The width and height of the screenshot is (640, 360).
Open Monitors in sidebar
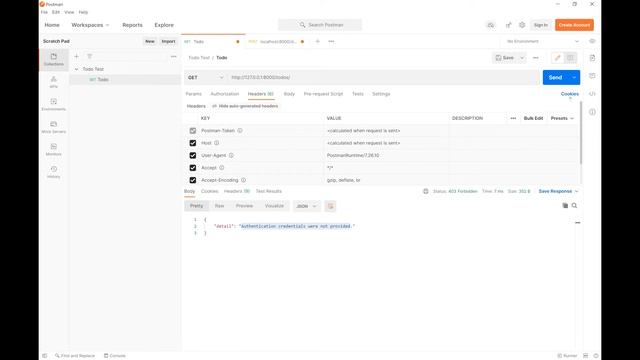coord(53,149)
